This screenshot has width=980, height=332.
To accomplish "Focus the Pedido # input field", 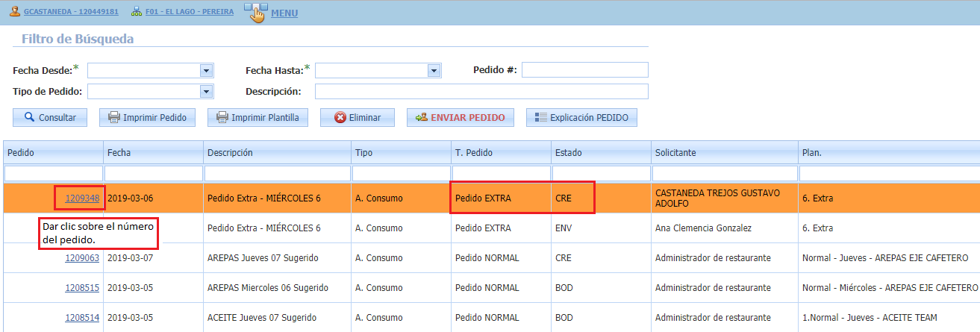I will coord(585,70).
